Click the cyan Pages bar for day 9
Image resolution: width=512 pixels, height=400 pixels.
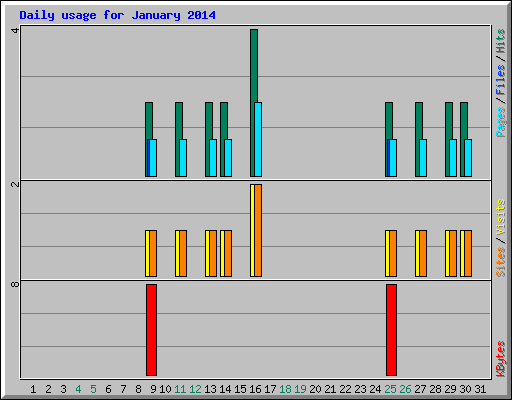click(x=153, y=158)
